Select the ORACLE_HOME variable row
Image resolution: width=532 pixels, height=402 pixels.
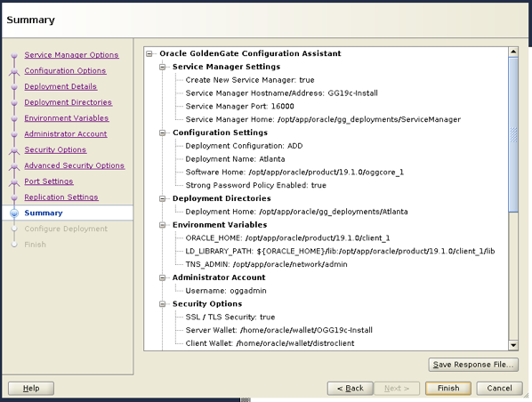tap(287, 238)
